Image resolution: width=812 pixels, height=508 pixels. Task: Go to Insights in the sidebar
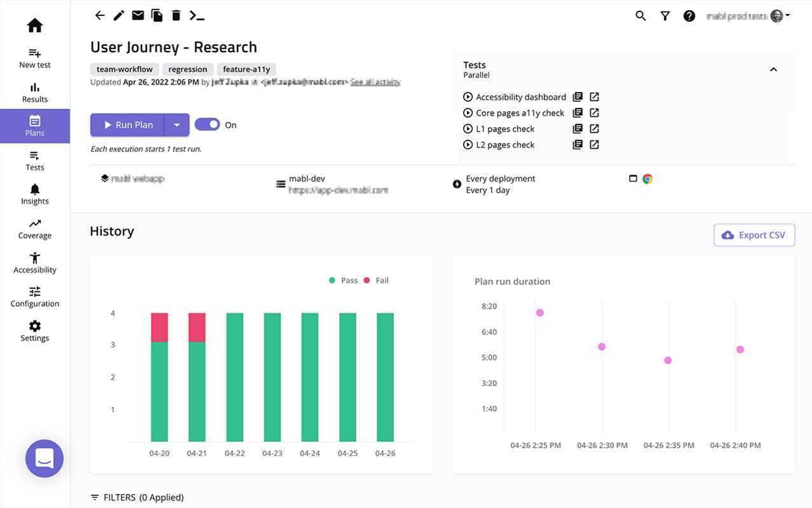(x=35, y=195)
